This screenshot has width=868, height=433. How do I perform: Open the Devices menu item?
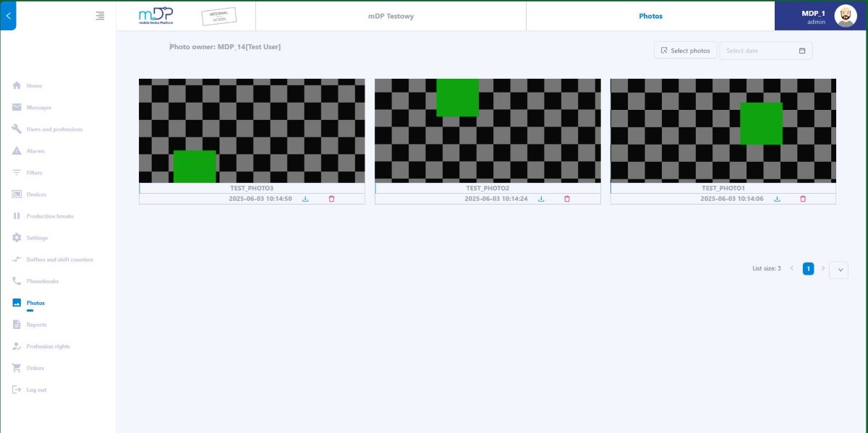[x=36, y=194]
